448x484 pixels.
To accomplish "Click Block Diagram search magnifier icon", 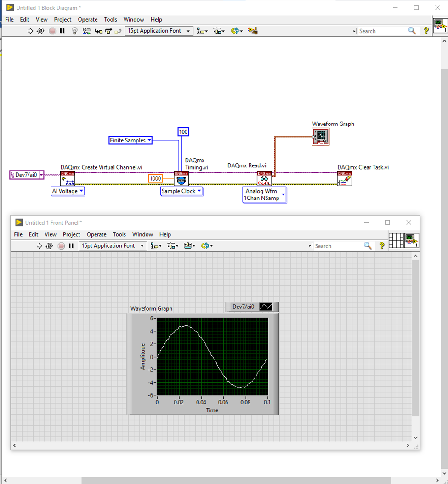I will coord(412,30).
